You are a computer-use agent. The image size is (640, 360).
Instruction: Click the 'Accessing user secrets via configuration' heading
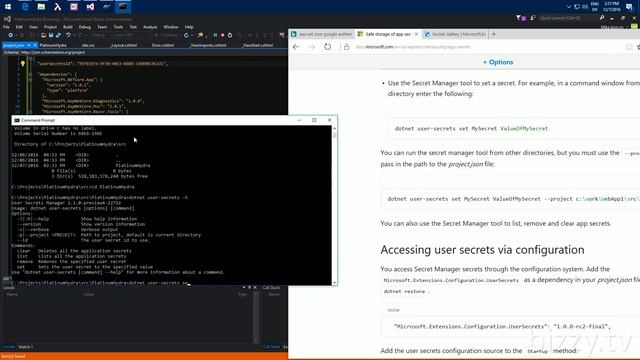482,250
